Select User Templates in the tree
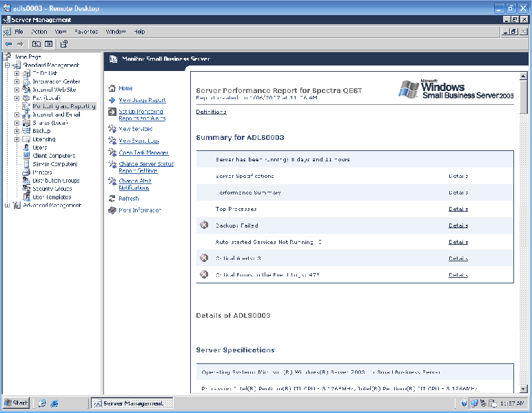532x413 pixels. pyautogui.click(x=52, y=197)
